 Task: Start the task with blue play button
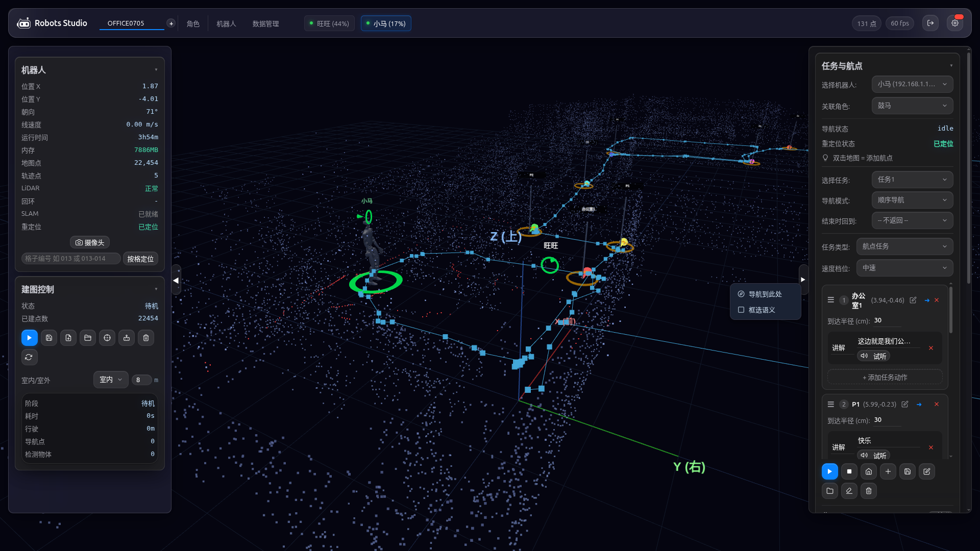pyautogui.click(x=830, y=471)
